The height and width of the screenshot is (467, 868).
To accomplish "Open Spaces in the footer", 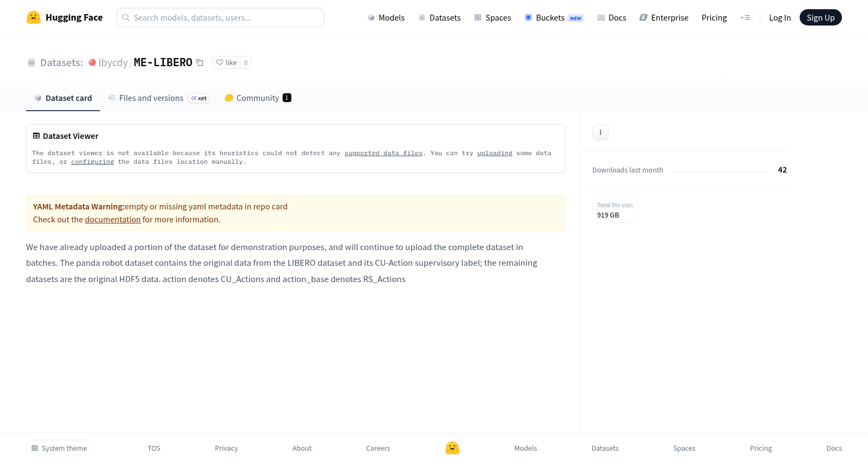I will point(685,449).
